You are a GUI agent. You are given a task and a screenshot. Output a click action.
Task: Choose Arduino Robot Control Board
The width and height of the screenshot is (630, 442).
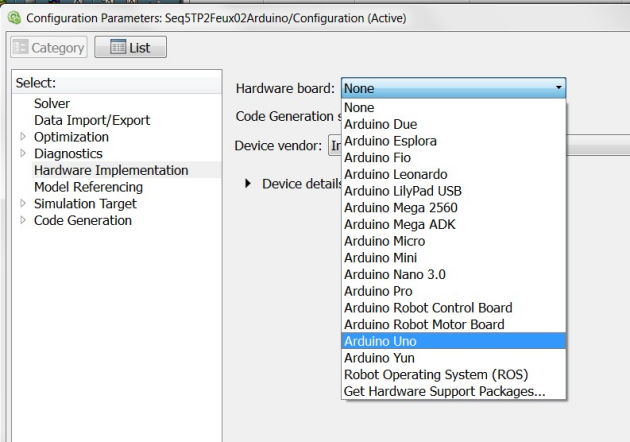click(454, 308)
